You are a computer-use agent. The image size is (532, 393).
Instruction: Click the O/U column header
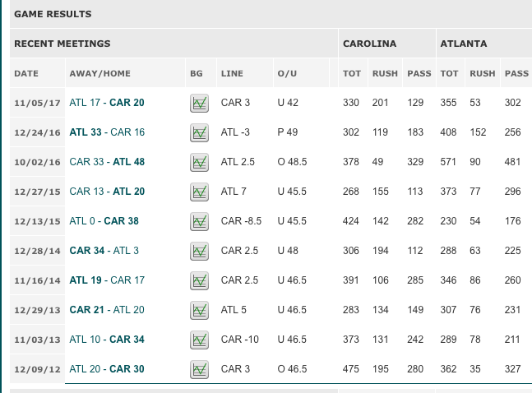coord(287,74)
